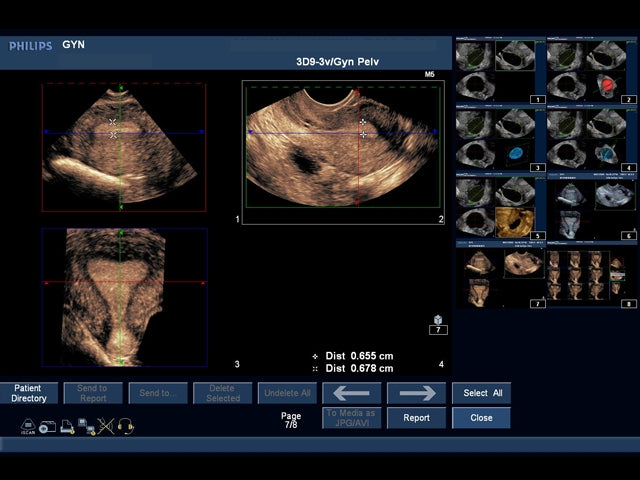Click the 3D cube icon above 7

pyautogui.click(x=438, y=320)
